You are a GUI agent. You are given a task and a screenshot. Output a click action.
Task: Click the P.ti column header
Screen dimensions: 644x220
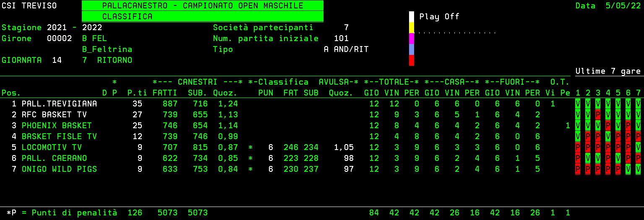(x=137, y=93)
